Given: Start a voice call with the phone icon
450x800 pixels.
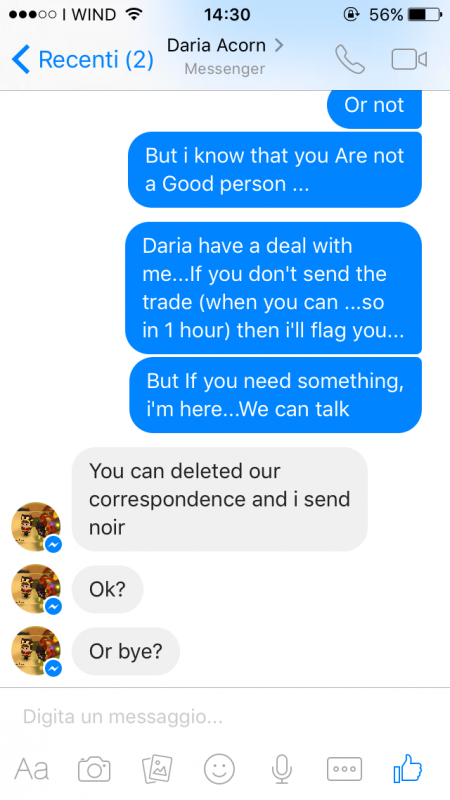Looking at the screenshot, I should pyautogui.click(x=349, y=60).
